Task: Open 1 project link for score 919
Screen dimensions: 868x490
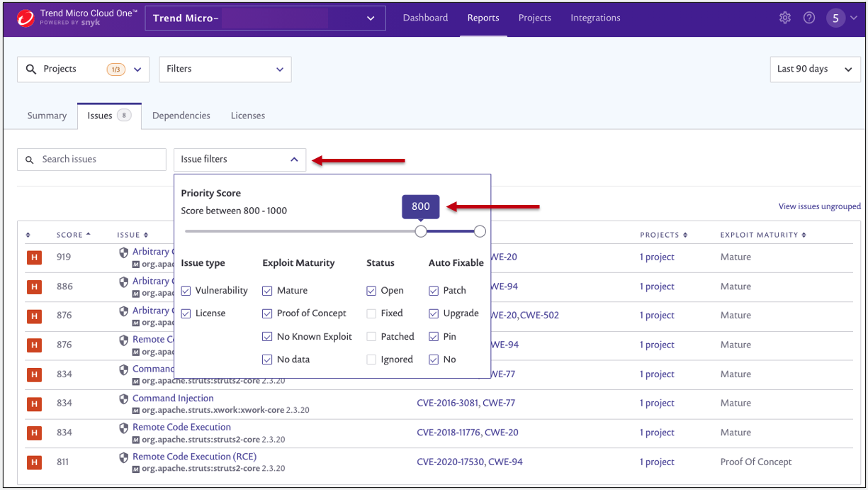Action: point(657,257)
